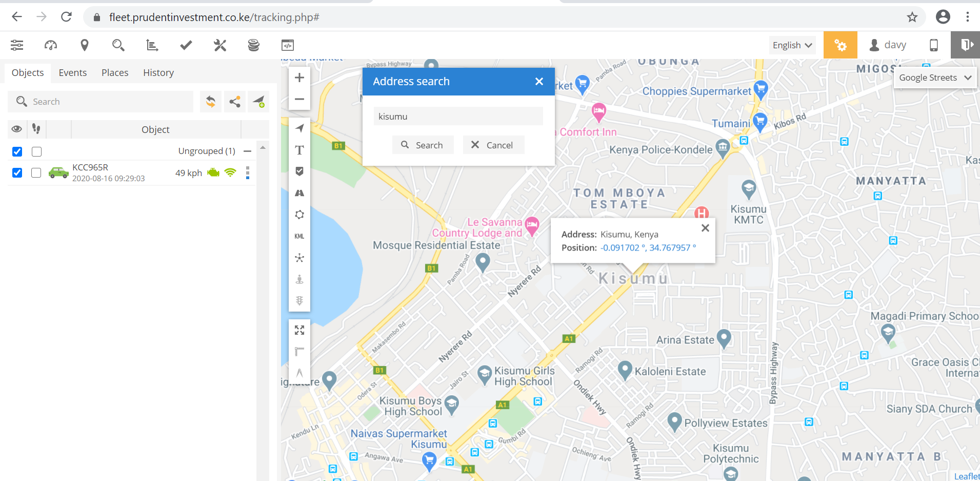Click the address input field containing kisumu
980x481 pixels.
pyautogui.click(x=458, y=117)
